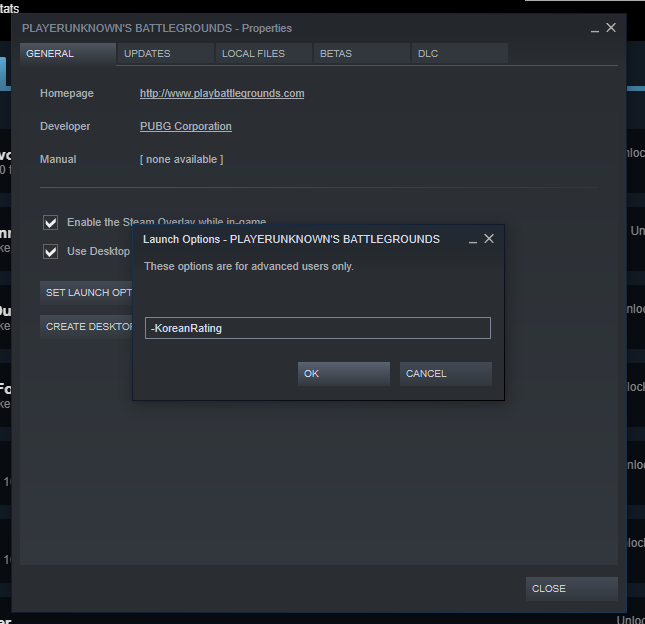Click the Launch Options dialog title text
The height and width of the screenshot is (624, 645).
click(291, 239)
